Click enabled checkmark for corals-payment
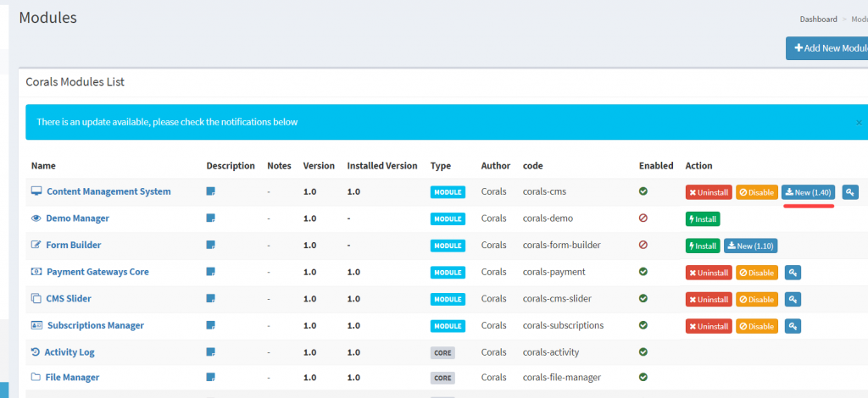The height and width of the screenshot is (398, 868). 643,272
